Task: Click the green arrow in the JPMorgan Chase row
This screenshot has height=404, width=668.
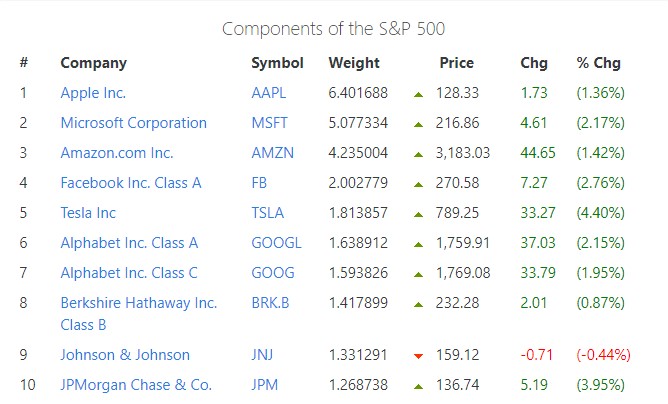Action: click(418, 386)
